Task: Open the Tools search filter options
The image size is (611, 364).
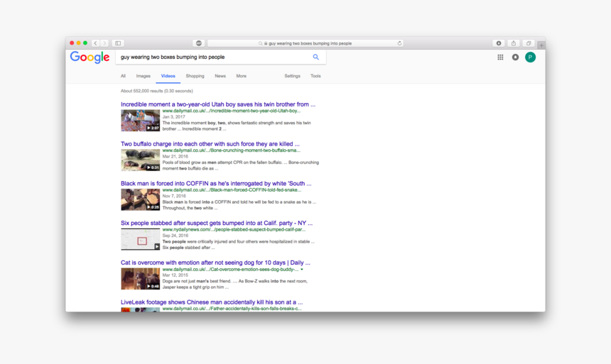Action: (315, 76)
